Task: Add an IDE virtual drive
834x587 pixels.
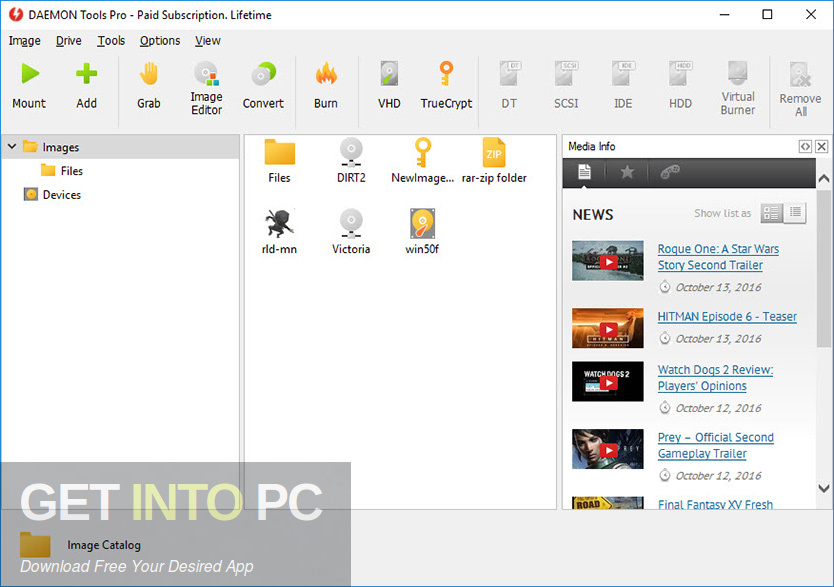Action: pyautogui.click(x=623, y=86)
